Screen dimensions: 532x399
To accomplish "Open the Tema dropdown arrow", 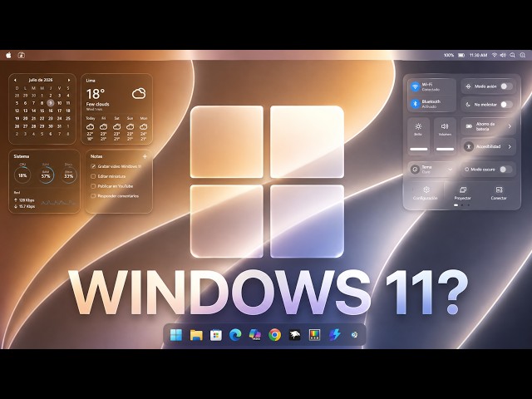I will point(451,170).
